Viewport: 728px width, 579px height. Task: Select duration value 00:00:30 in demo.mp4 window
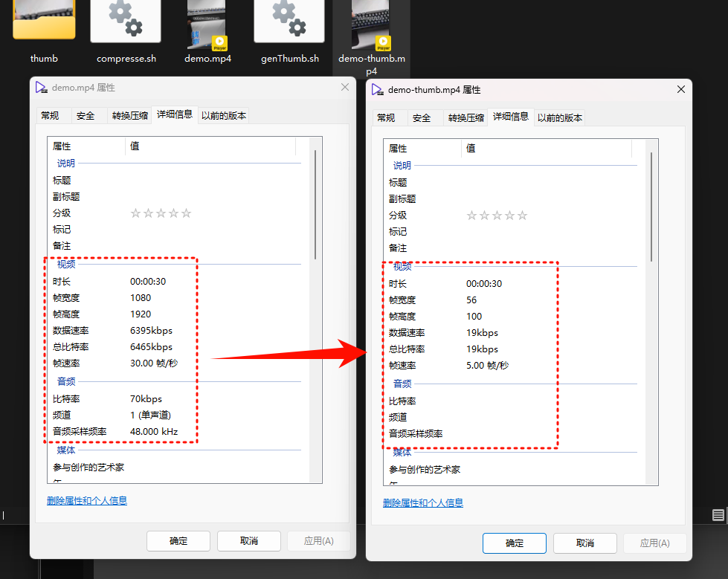[x=148, y=282]
